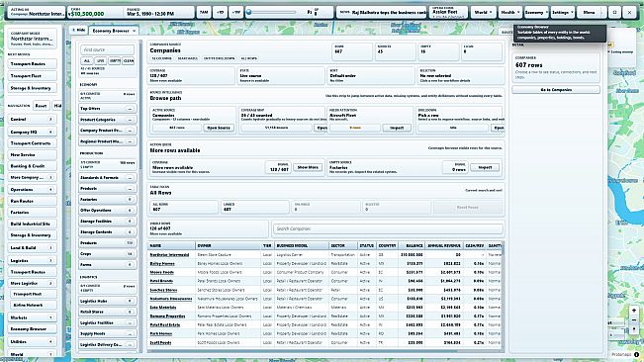Expand the Operations navigation group
Image resolution: width=644 pixels, height=362 pixels.
(32, 189)
